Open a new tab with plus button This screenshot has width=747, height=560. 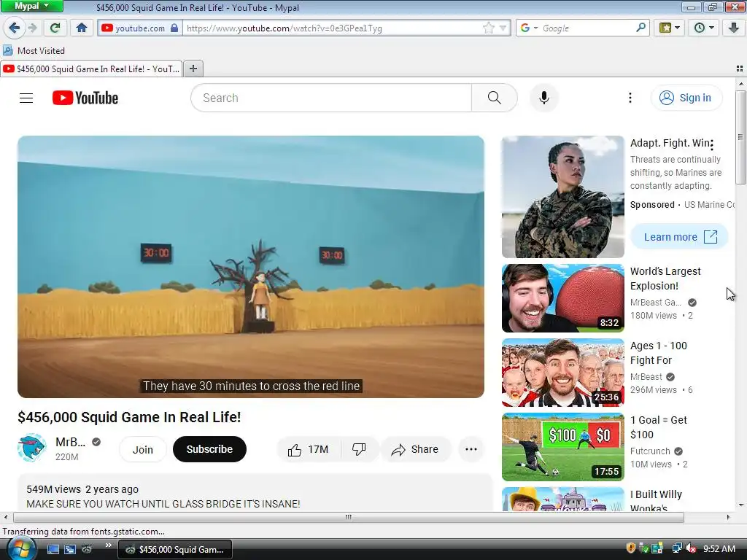[x=193, y=69]
